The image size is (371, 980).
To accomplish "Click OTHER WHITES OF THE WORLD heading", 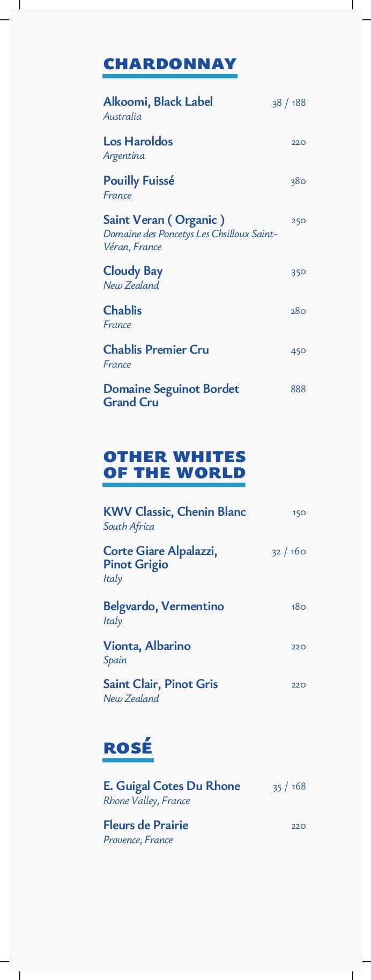I will click(174, 464).
